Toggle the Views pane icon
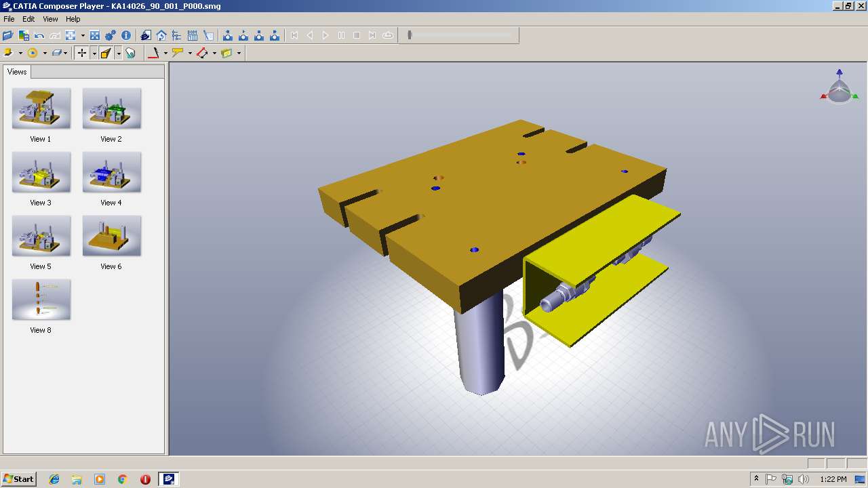 tap(145, 35)
